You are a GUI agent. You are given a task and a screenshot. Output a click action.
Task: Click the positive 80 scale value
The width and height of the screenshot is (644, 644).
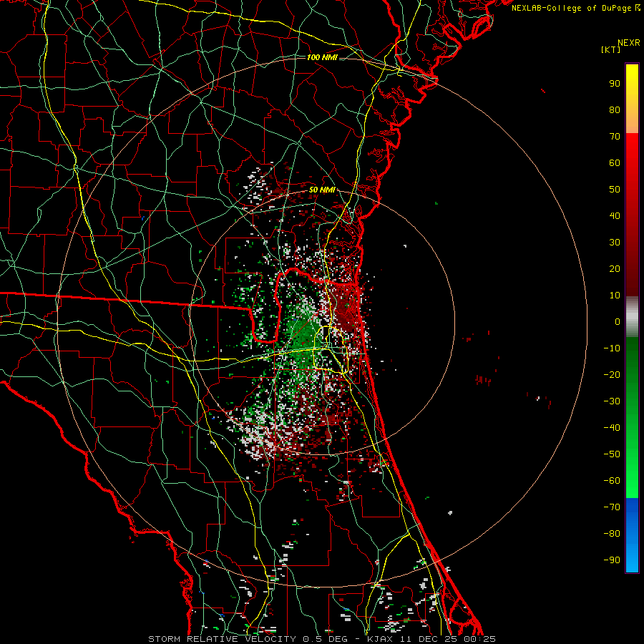point(615,109)
